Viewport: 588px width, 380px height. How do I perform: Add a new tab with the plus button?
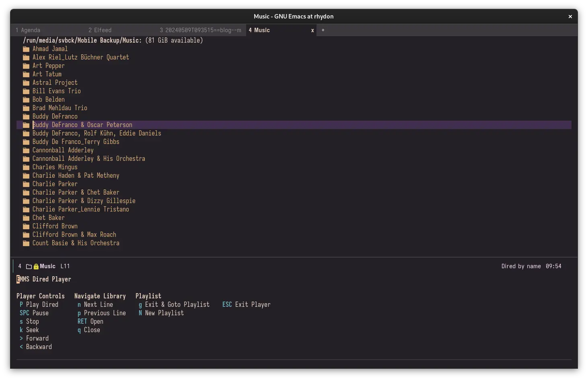click(323, 30)
